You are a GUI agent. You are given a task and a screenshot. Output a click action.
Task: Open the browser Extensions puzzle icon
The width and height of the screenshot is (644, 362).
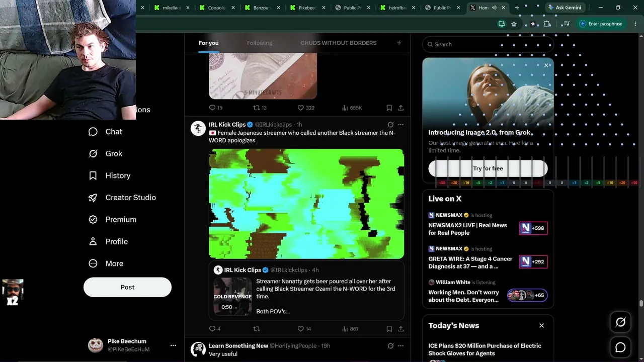tap(547, 24)
